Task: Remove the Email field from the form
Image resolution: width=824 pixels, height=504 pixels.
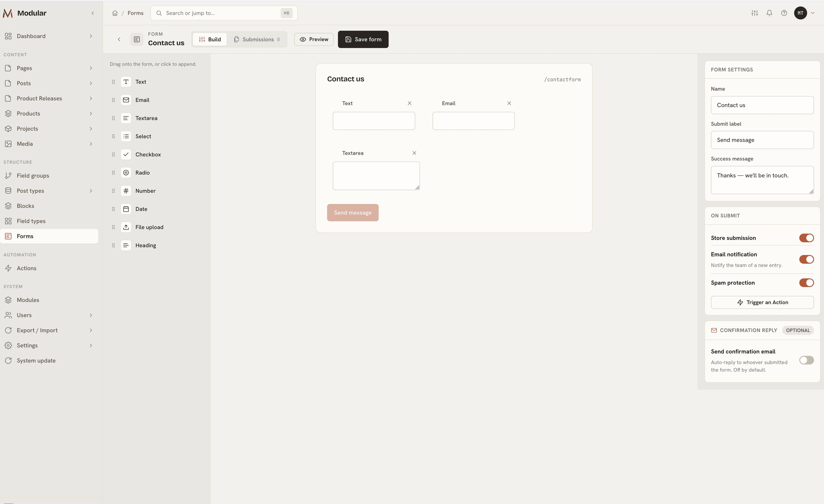Action: 509,103
